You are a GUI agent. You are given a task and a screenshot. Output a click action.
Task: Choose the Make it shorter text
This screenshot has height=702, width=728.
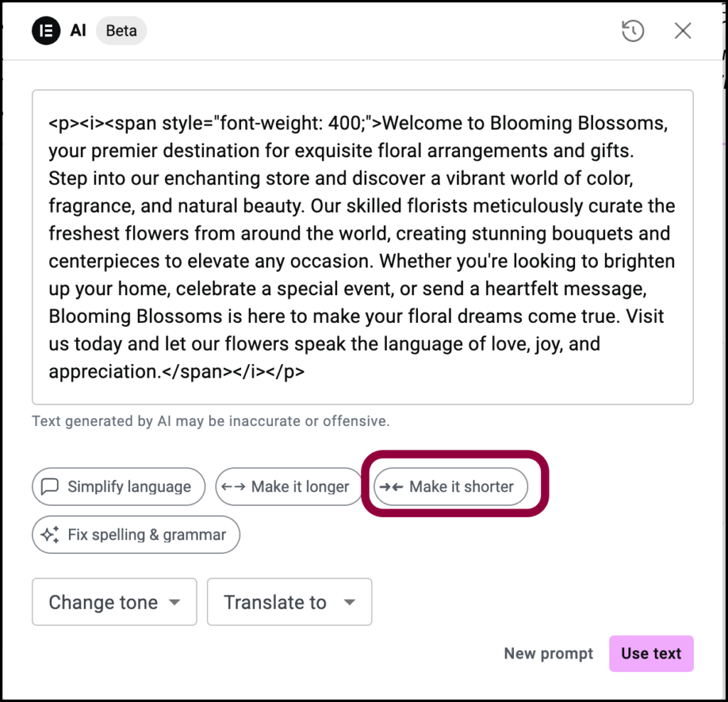coord(461,486)
